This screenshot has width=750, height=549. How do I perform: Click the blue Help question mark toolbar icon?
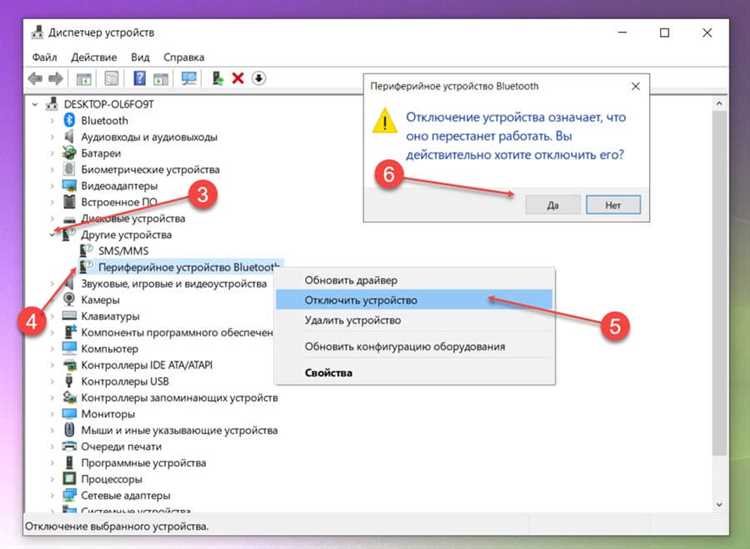tap(139, 78)
